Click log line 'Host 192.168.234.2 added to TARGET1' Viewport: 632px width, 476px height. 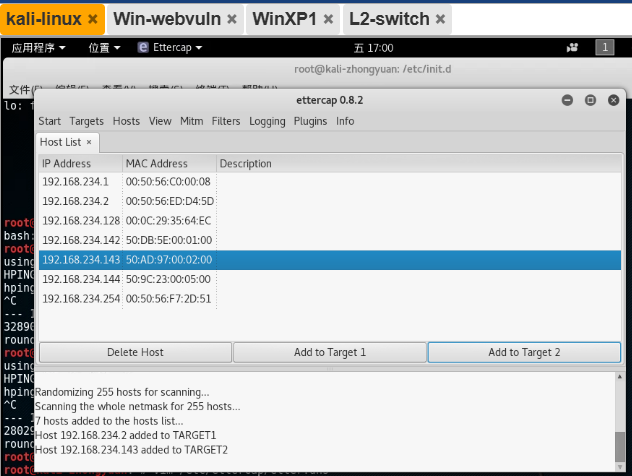pyautogui.click(x=126, y=435)
